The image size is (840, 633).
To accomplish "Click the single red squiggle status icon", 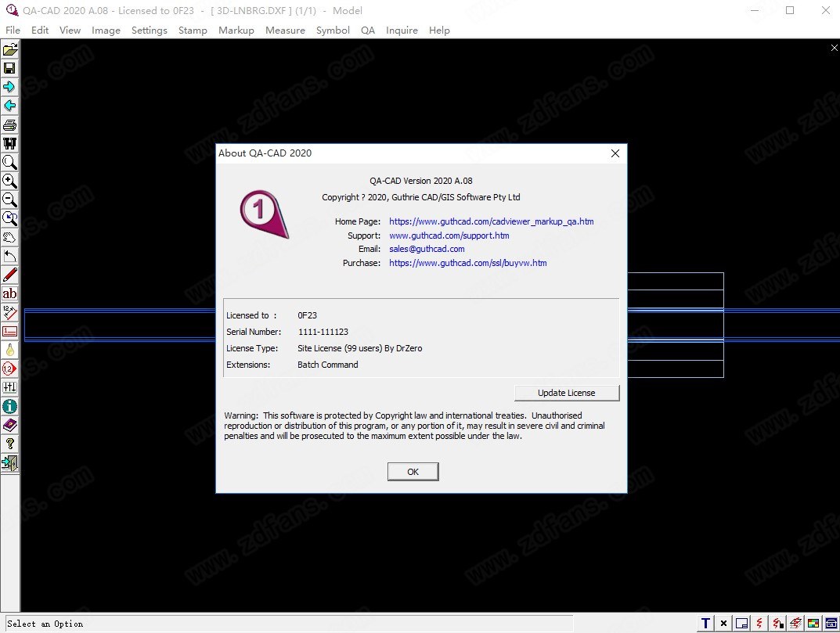I will tap(759, 624).
